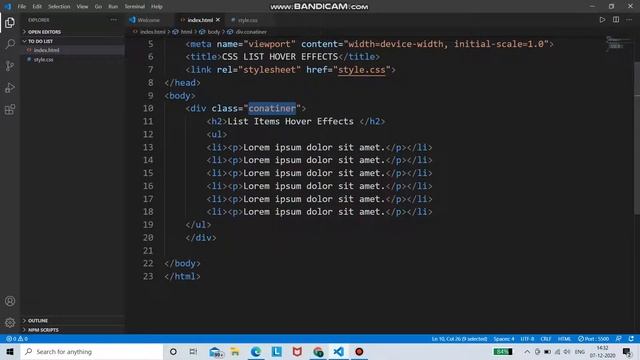This screenshot has height=360, width=640.
Task: Click Ln 10, Col 26 cursor position status
Action: coord(459,339)
